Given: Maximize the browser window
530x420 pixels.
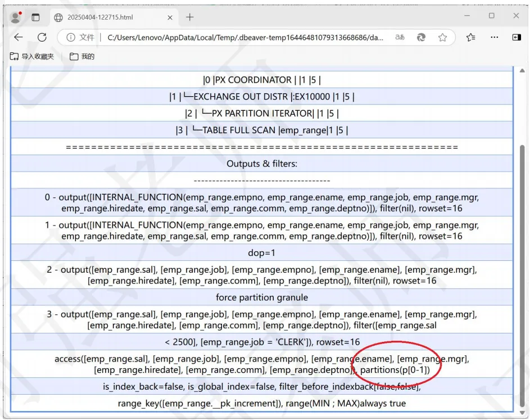Looking at the screenshot, I should [491, 16].
